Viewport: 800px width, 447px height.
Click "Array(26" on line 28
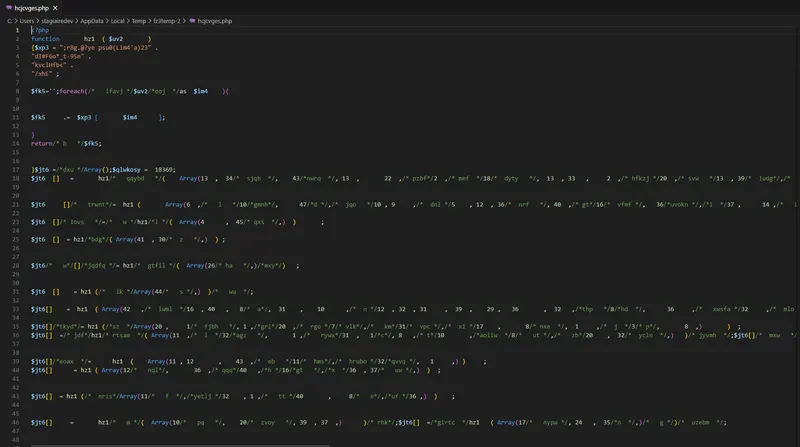(x=201, y=265)
